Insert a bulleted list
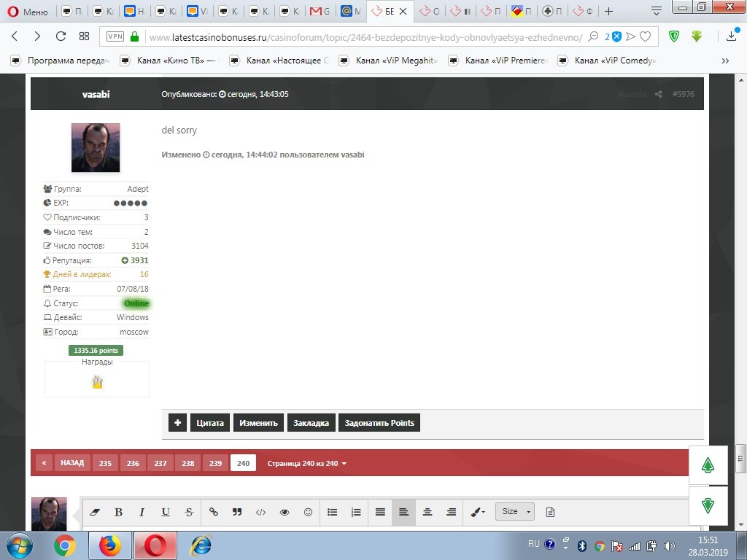The height and width of the screenshot is (560, 747). tap(333, 512)
